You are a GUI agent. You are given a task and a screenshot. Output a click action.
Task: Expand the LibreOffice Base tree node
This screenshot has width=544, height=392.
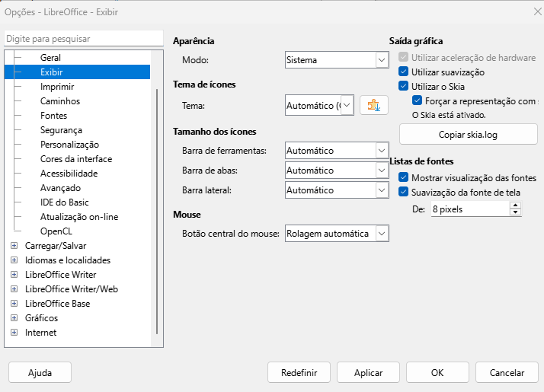14,303
